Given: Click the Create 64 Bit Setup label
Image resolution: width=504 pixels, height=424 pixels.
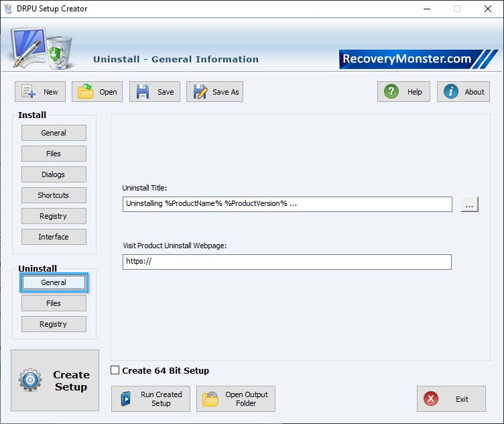Looking at the screenshot, I should point(166,370).
